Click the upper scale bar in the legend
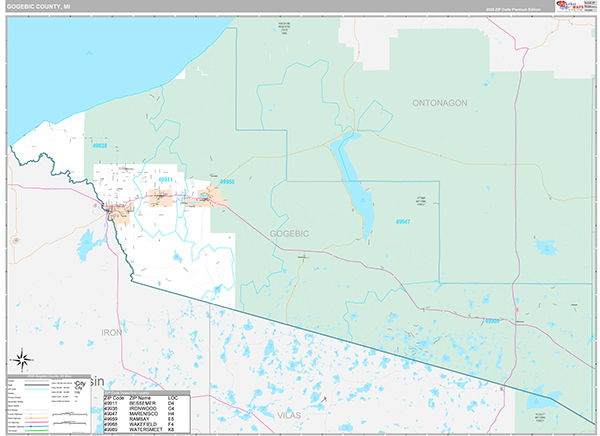This screenshot has height=436, width=600. tap(70, 415)
